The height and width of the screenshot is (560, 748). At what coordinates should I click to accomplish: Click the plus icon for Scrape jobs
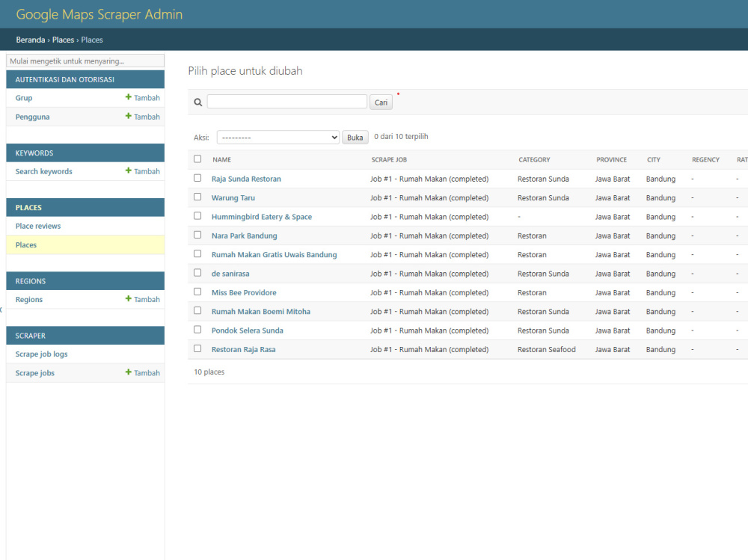129,372
